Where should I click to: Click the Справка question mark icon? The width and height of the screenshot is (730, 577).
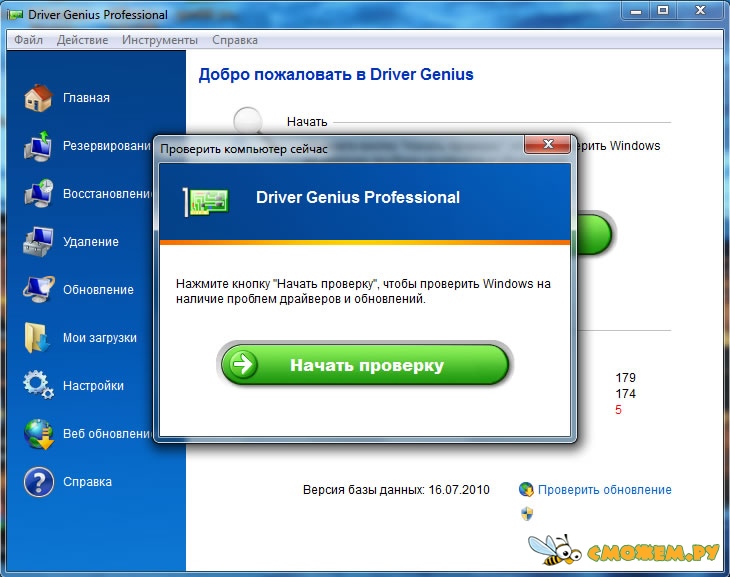39,482
